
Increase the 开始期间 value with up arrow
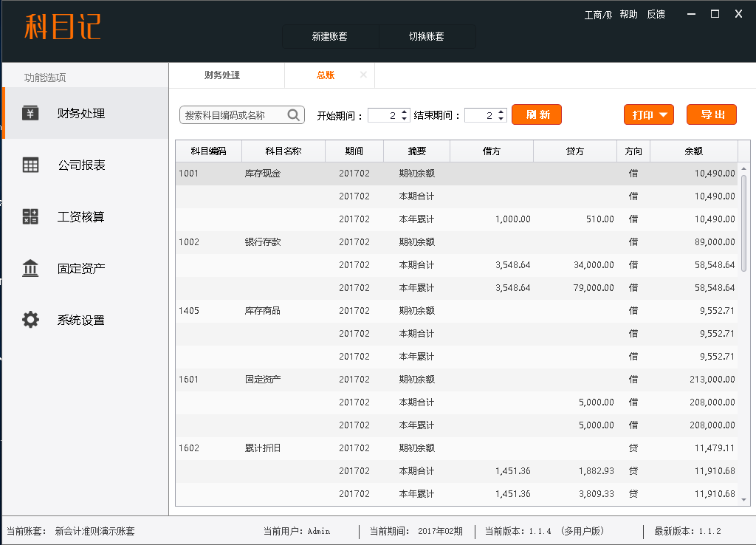[405, 112]
